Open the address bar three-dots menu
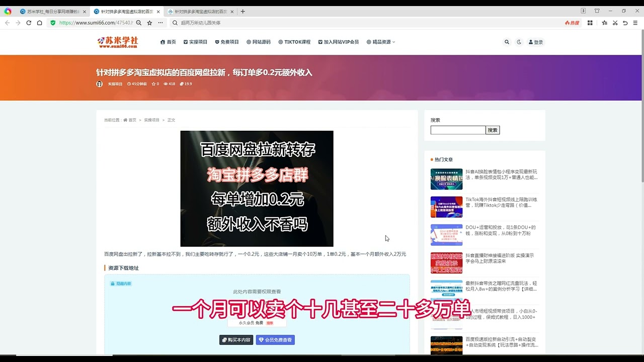644x362 pixels. pos(160,23)
